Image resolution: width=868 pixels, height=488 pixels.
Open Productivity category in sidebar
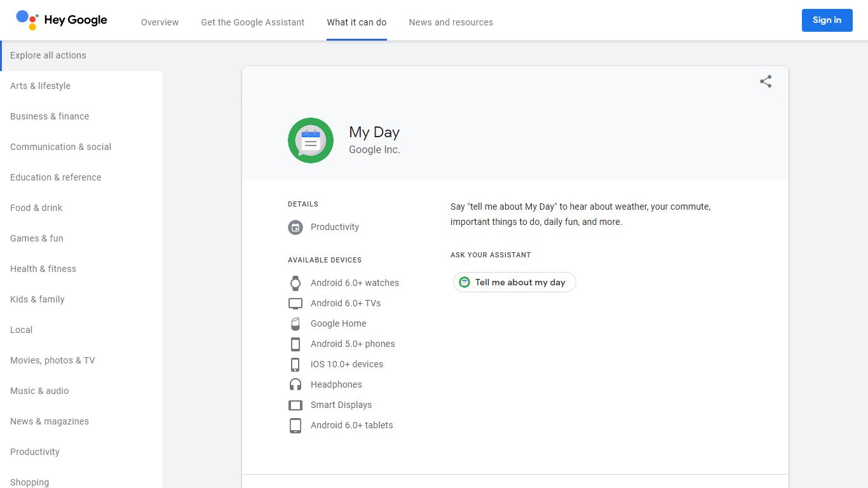(81, 452)
